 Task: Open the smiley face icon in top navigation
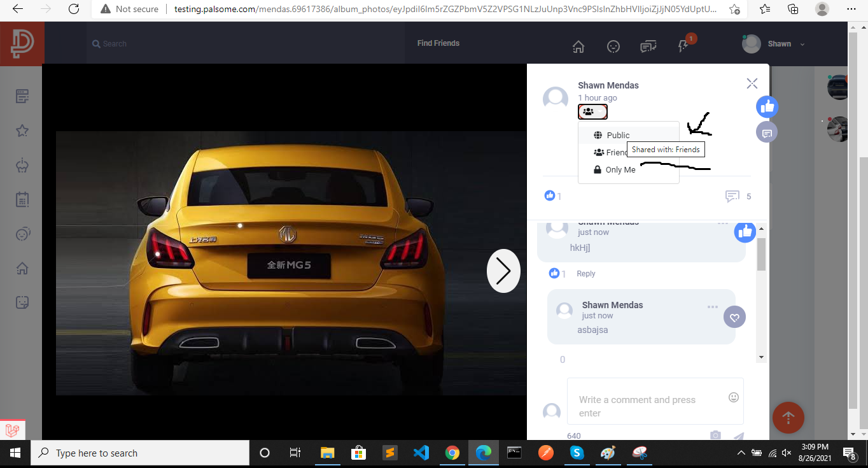613,46
